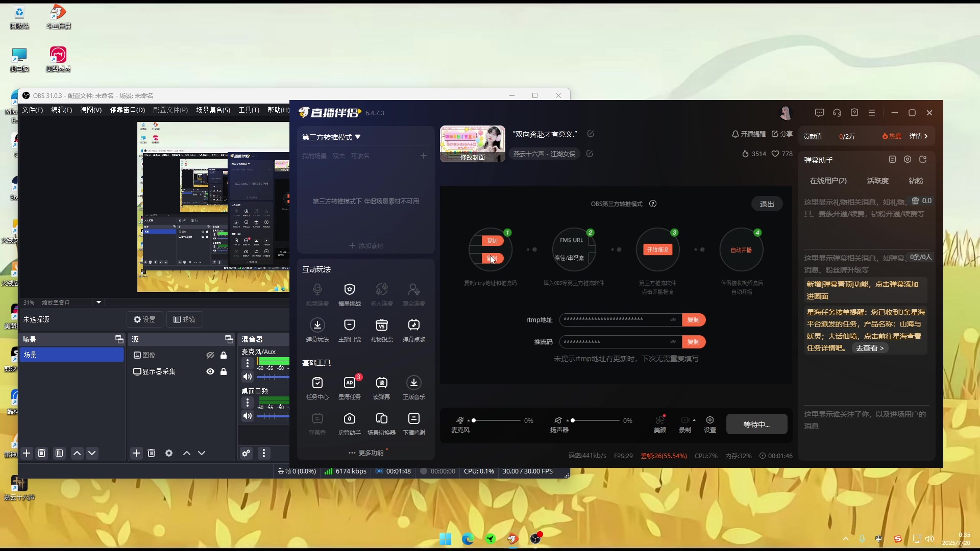Open source properties gear in OBS

click(169, 453)
